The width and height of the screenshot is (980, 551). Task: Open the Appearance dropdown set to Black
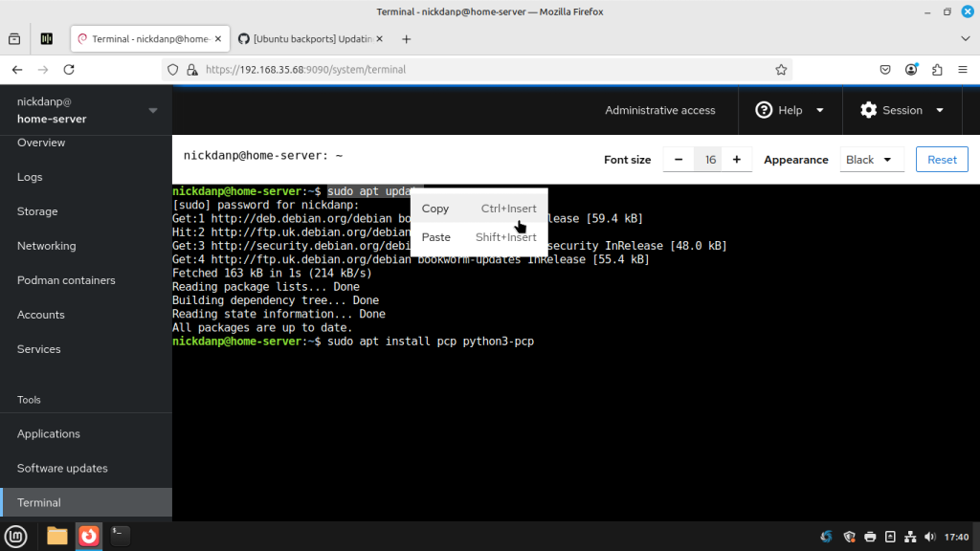(x=871, y=160)
